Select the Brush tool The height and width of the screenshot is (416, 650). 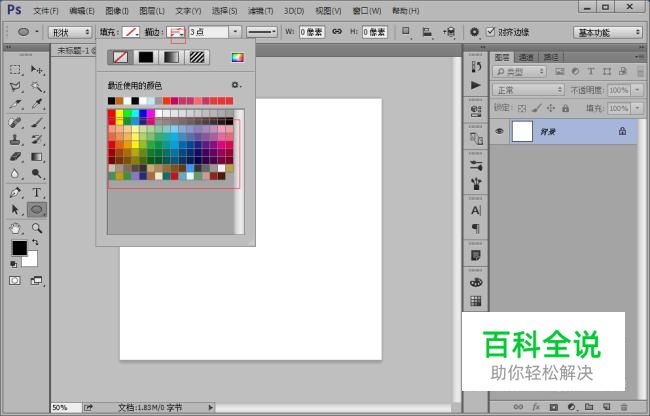(37, 123)
